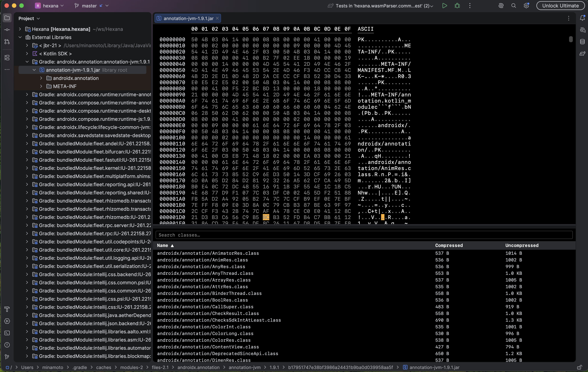
Task: Expand jbr-21 library node
Action: (x=27, y=45)
